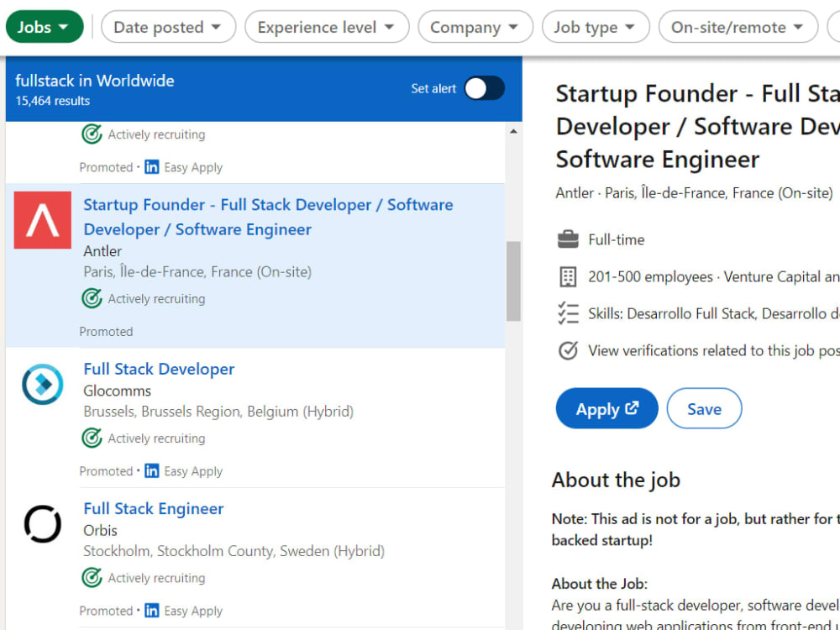840x630 pixels.
Task: Click the job list scrollbar thumb
Action: [513, 281]
